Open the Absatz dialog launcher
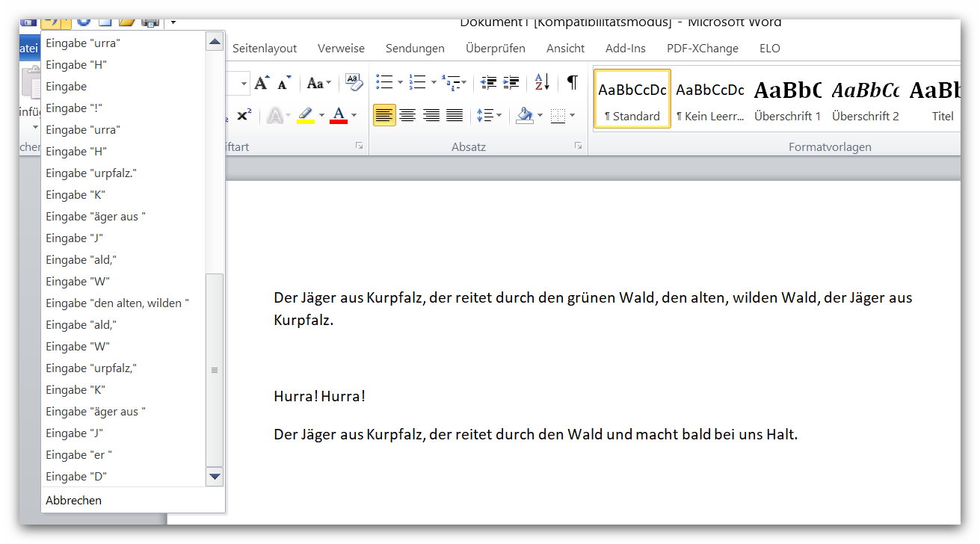Image resolution: width=980 pixels, height=544 pixels. 578,146
